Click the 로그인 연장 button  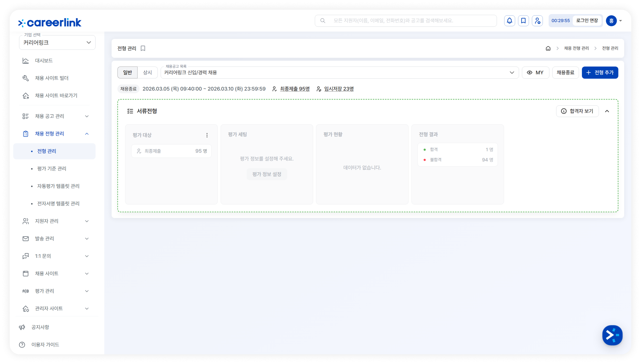pos(587,20)
